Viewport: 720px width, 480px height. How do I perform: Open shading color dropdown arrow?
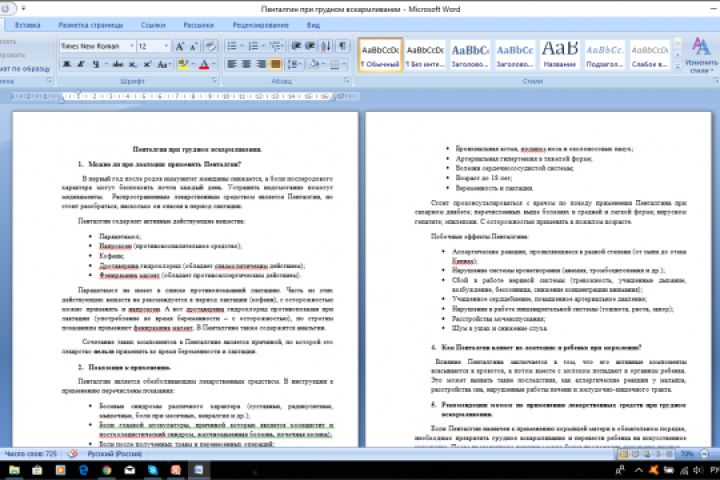324,64
